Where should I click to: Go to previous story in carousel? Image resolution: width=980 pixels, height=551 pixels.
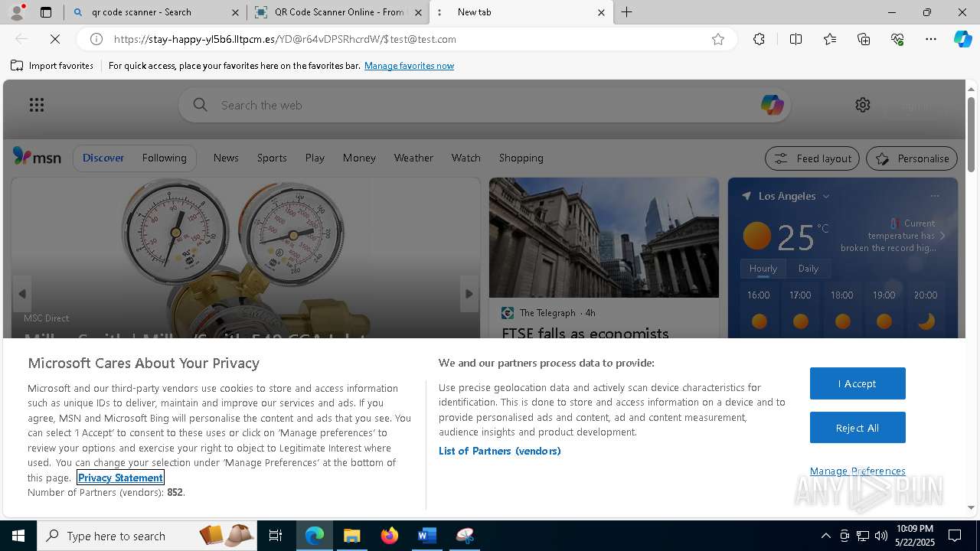[x=22, y=294]
